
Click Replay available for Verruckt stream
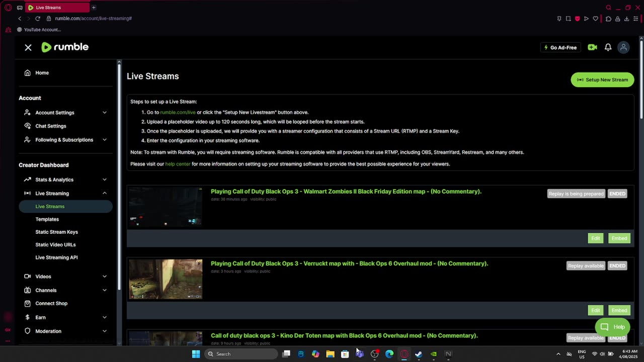[586, 265]
